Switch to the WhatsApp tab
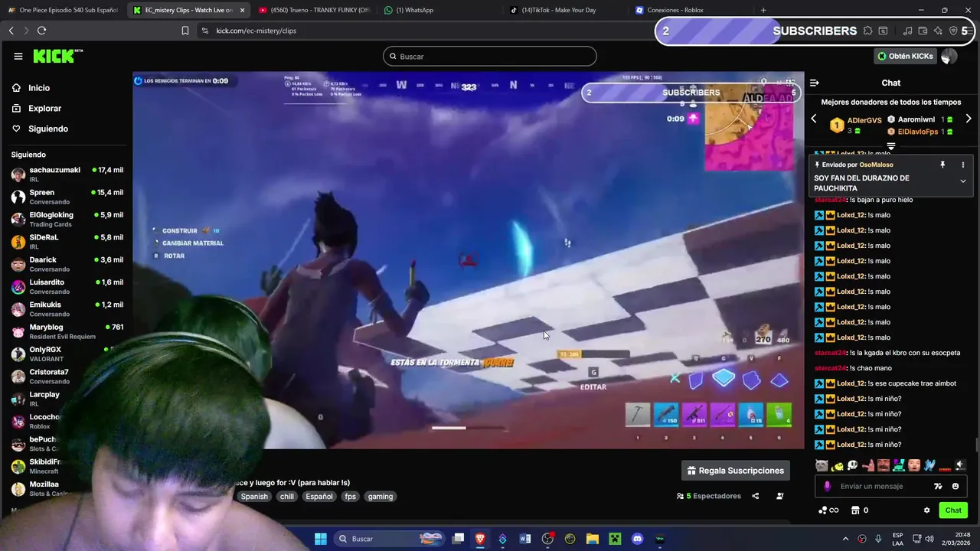 click(x=439, y=10)
